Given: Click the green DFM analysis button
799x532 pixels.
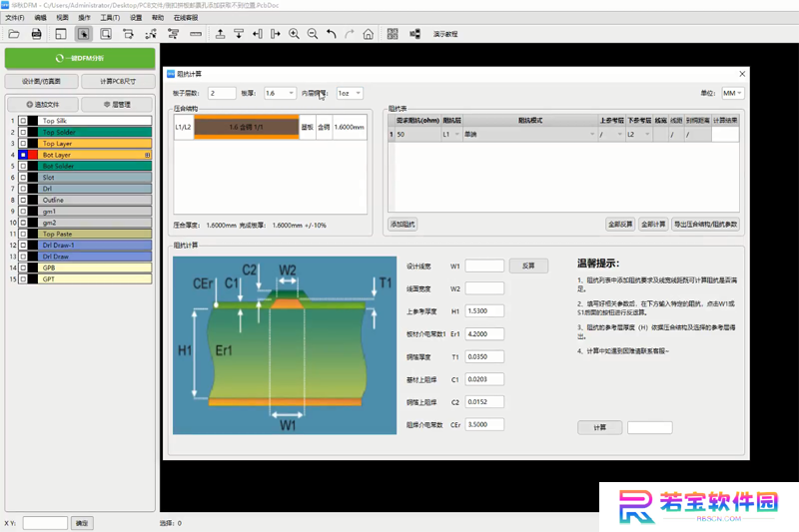Looking at the screenshot, I should pyautogui.click(x=80, y=59).
